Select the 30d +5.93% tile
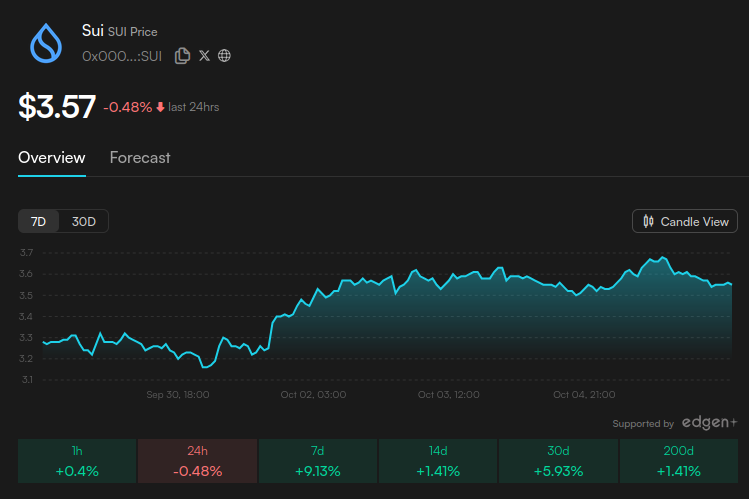This screenshot has height=499, width=749. coord(558,461)
